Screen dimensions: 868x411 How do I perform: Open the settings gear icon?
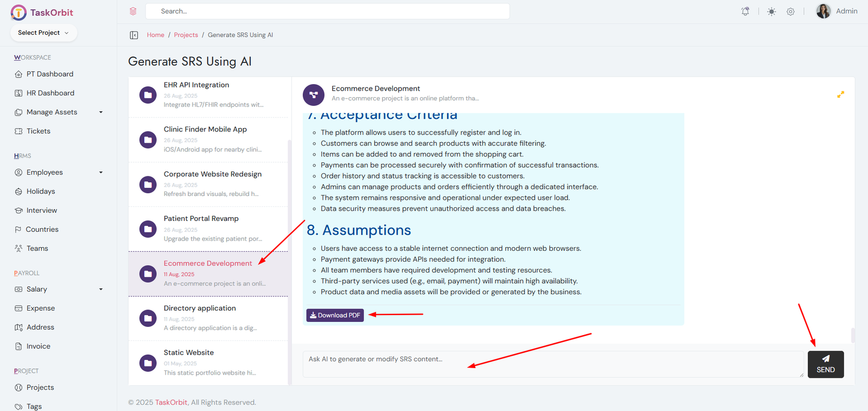pos(790,11)
